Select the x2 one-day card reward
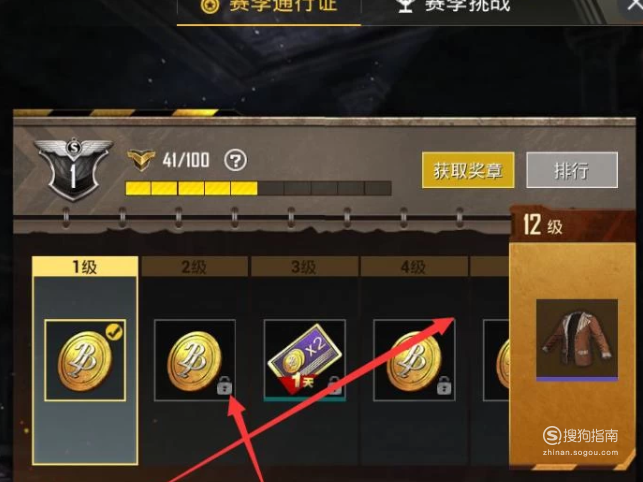This screenshot has width=643, height=482. (x=304, y=360)
